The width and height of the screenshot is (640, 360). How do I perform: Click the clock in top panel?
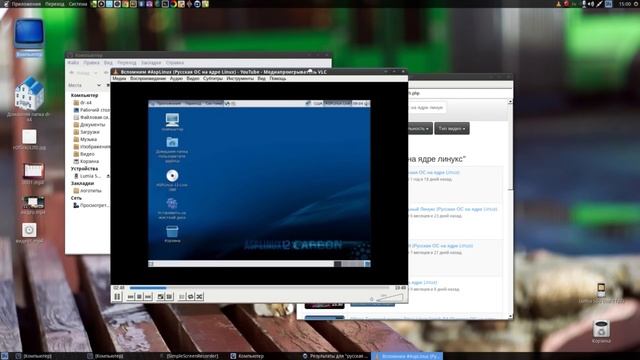[624, 4]
